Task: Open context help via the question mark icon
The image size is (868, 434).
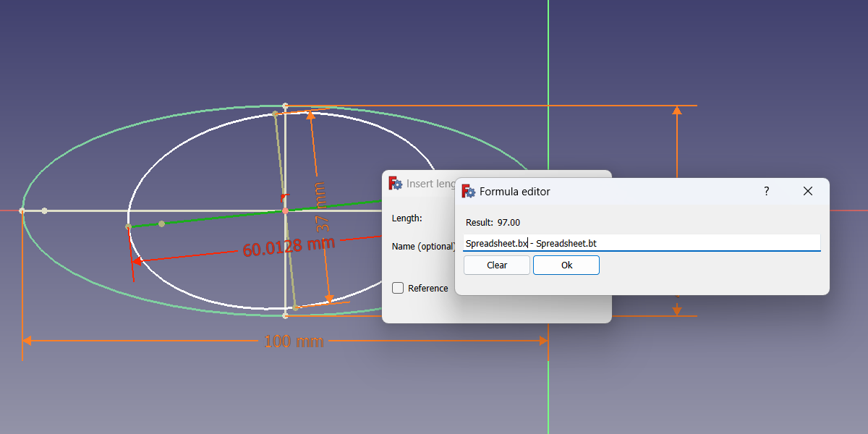Action: click(766, 191)
